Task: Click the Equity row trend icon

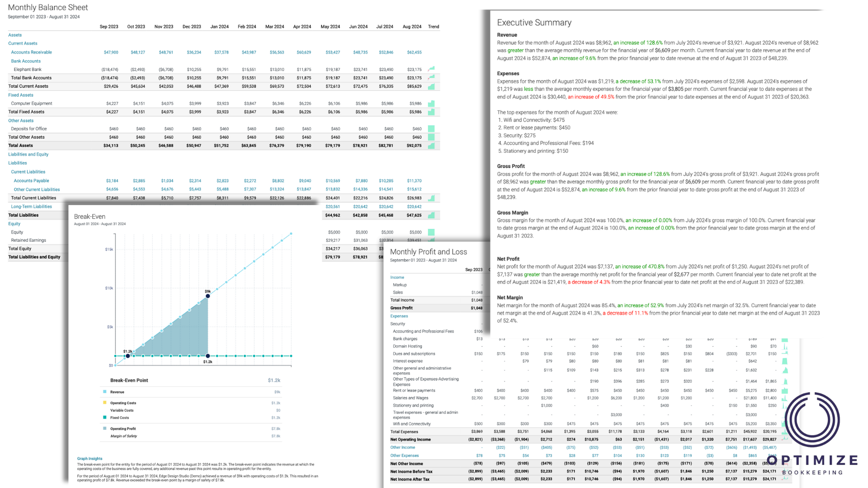Action: click(431, 232)
